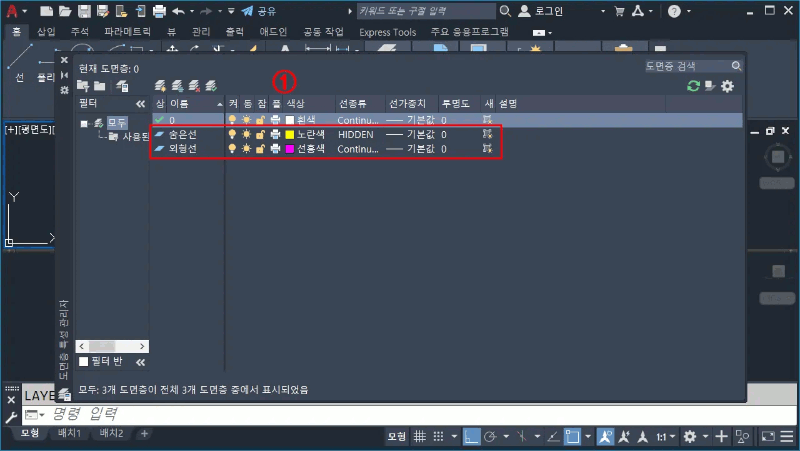Switch to the 배치1 layout tab
The image size is (800, 451).
pyautogui.click(x=69, y=433)
